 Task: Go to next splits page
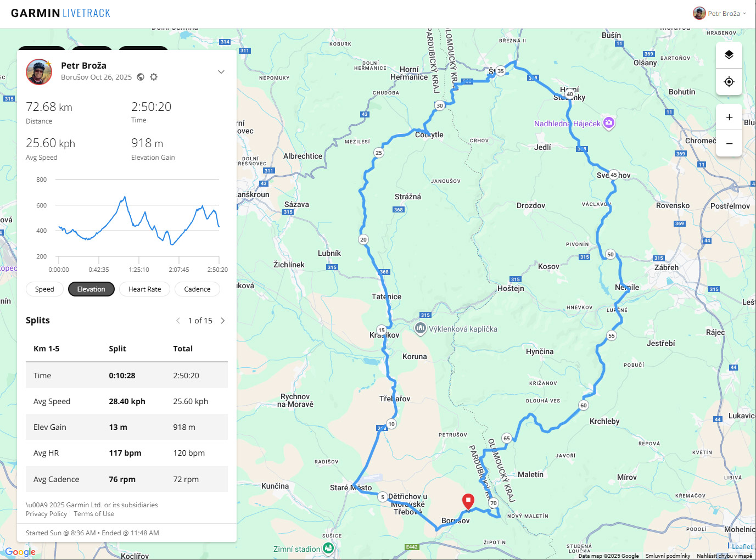(223, 321)
